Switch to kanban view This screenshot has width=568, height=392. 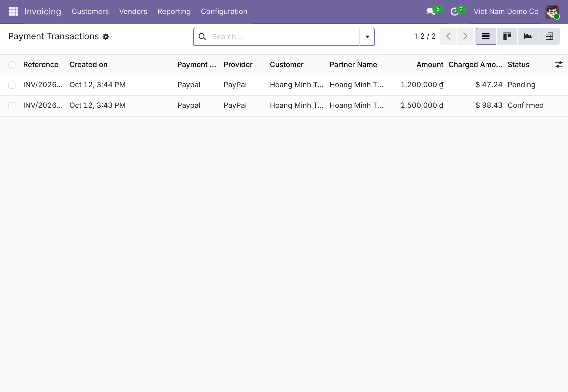(507, 36)
